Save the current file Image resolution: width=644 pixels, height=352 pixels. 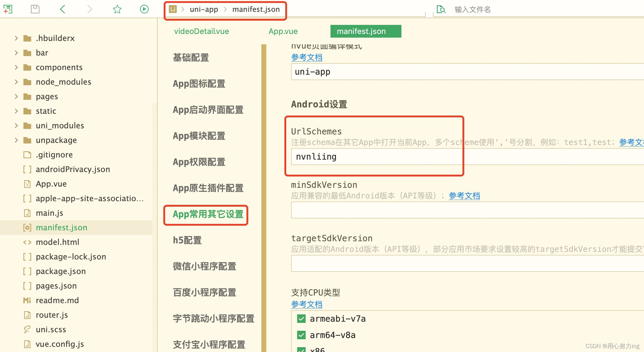[35, 9]
